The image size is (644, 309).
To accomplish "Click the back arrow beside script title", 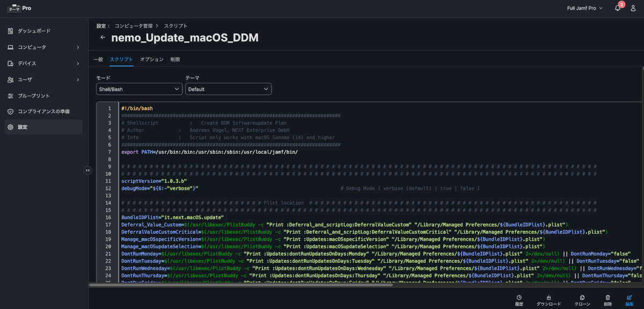I will point(103,38).
